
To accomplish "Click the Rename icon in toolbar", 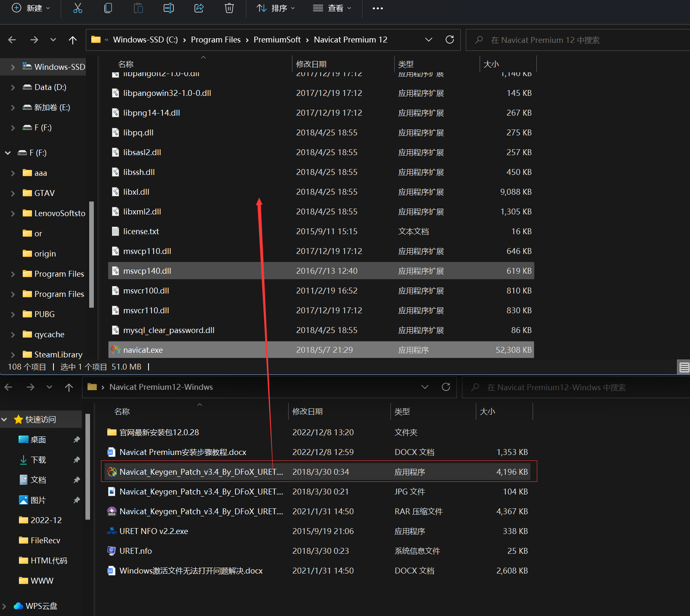I will (169, 8).
